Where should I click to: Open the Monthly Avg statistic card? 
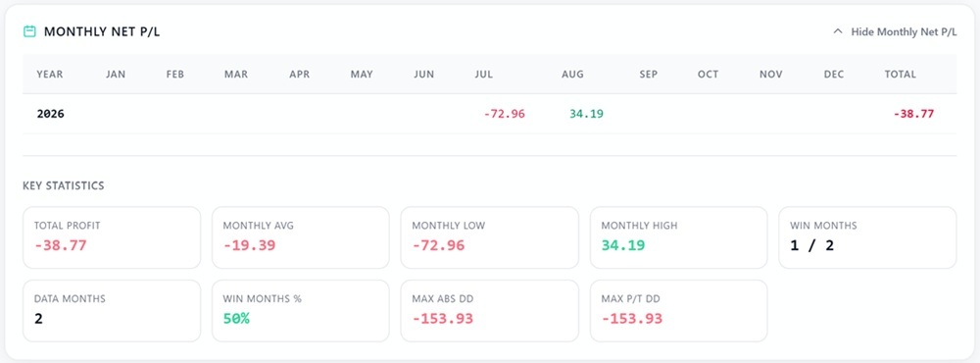tap(301, 237)
